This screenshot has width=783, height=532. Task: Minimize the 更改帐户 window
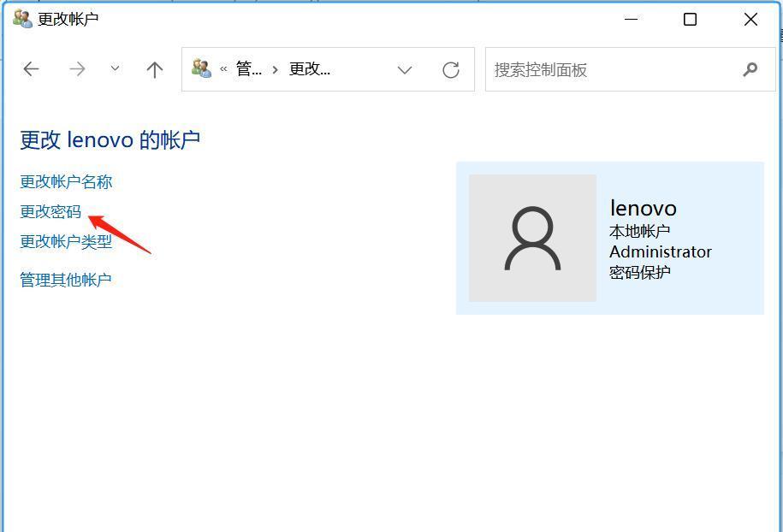632,20
